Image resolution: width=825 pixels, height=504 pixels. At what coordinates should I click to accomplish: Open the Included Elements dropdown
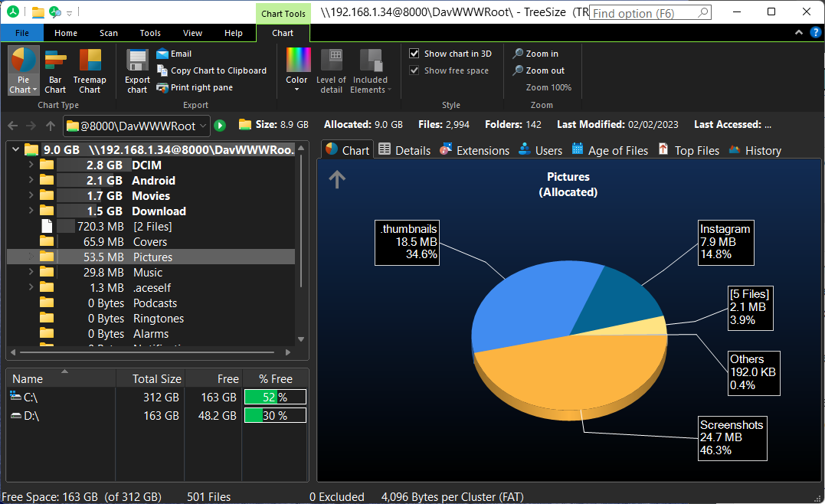click(x=372, y=69)
